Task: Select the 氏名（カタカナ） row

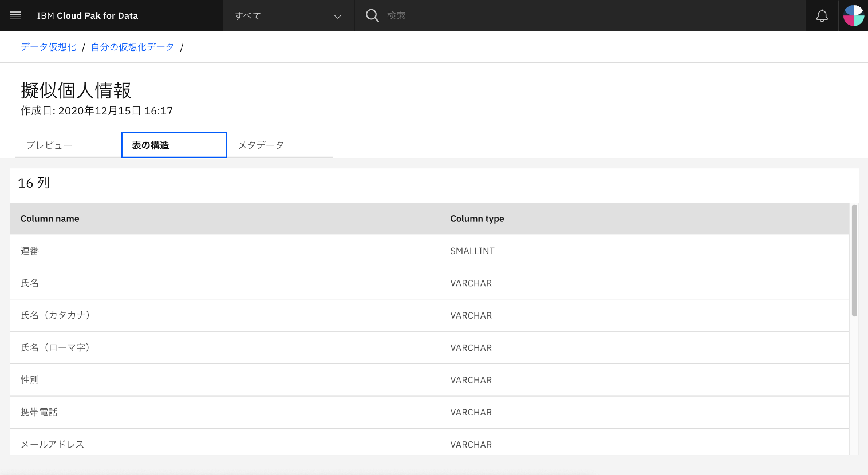Action: point(429,315)
